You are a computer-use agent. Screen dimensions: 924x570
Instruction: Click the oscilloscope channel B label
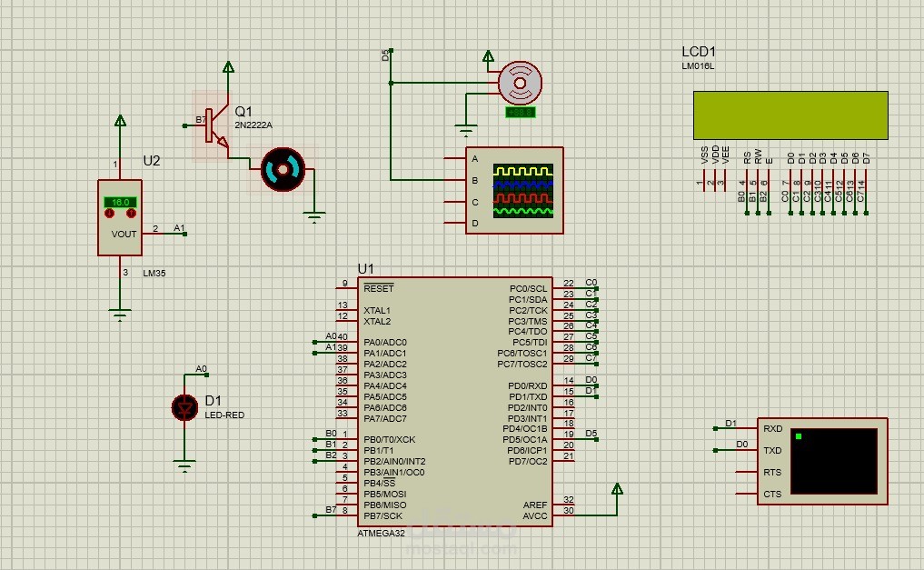[x=475, y=180]
